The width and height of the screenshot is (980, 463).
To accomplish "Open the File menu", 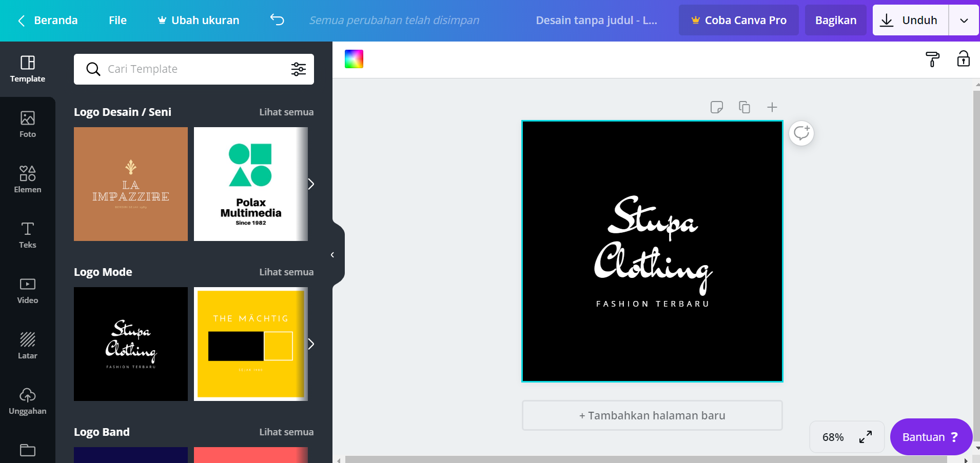I will coord(117,21).
